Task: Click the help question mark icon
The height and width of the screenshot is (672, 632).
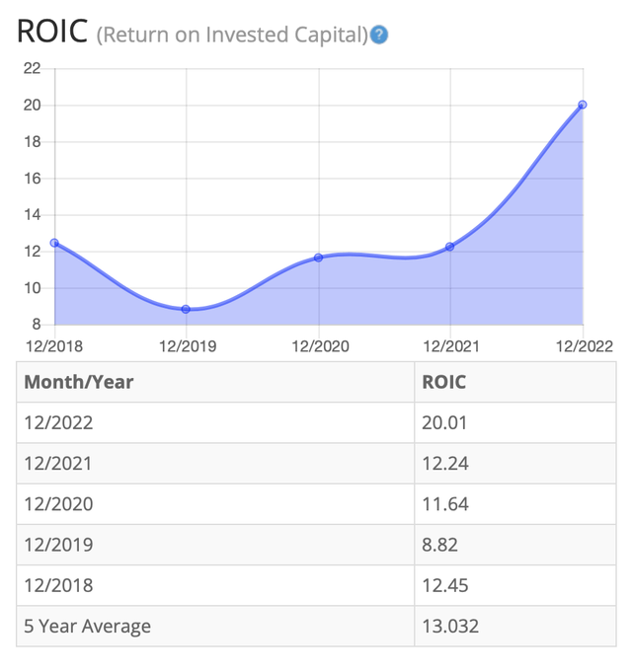Action: point(379,36)
